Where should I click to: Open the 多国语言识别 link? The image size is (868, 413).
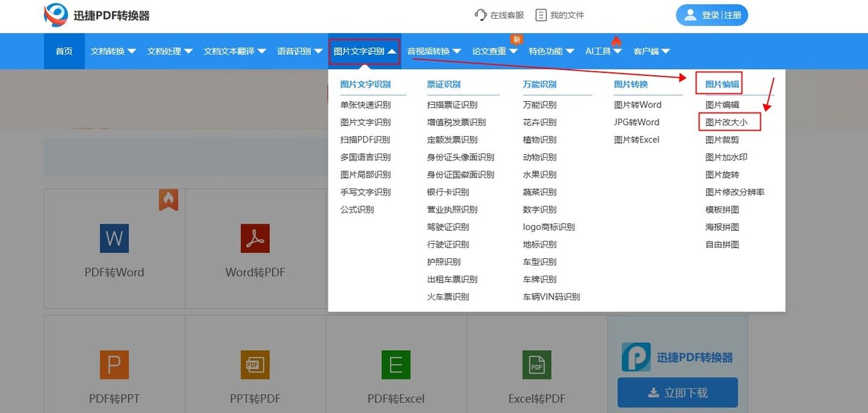click(365, 157)
